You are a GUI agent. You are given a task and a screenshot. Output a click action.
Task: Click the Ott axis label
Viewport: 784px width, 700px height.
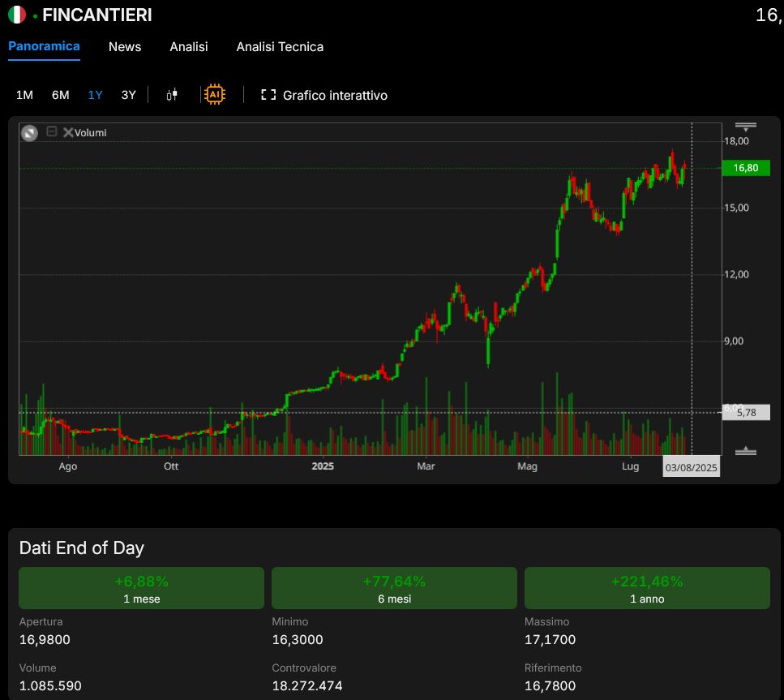click(x=171, y=466)
